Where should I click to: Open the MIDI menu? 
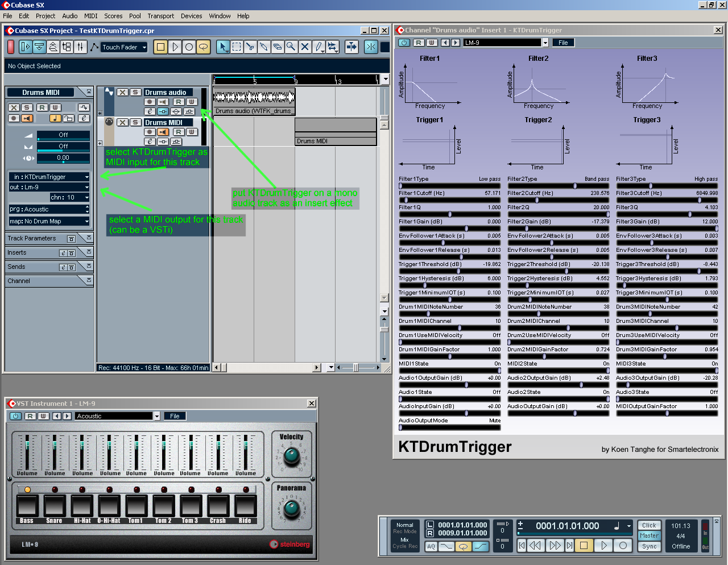(91, 16)
